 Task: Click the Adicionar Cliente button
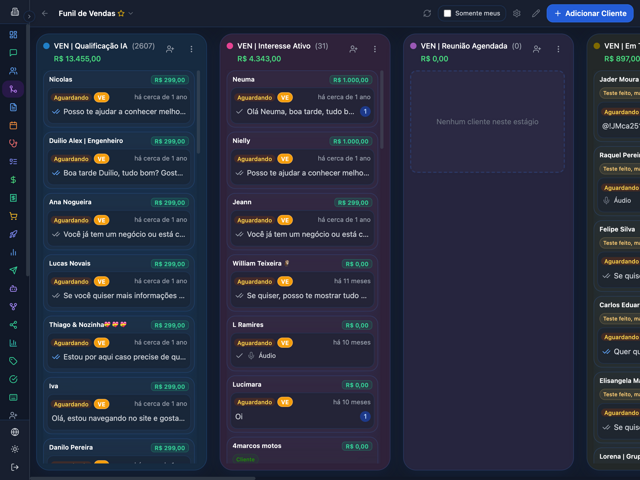(x=590, y=13)
